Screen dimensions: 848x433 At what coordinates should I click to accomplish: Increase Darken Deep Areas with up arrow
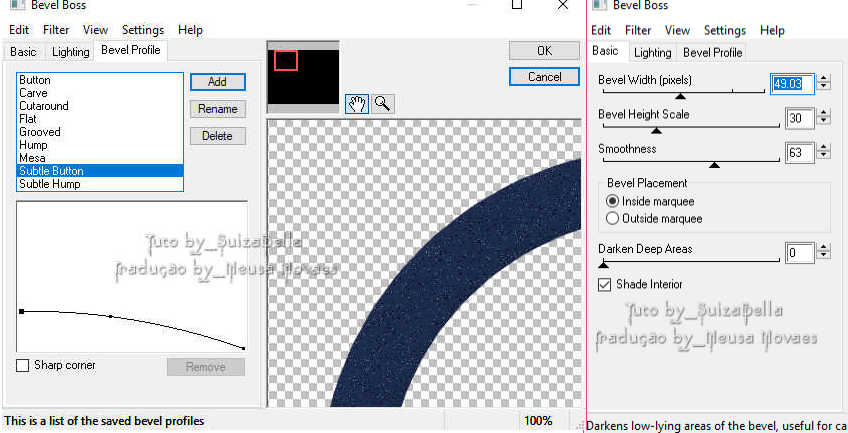pos(824,247)
